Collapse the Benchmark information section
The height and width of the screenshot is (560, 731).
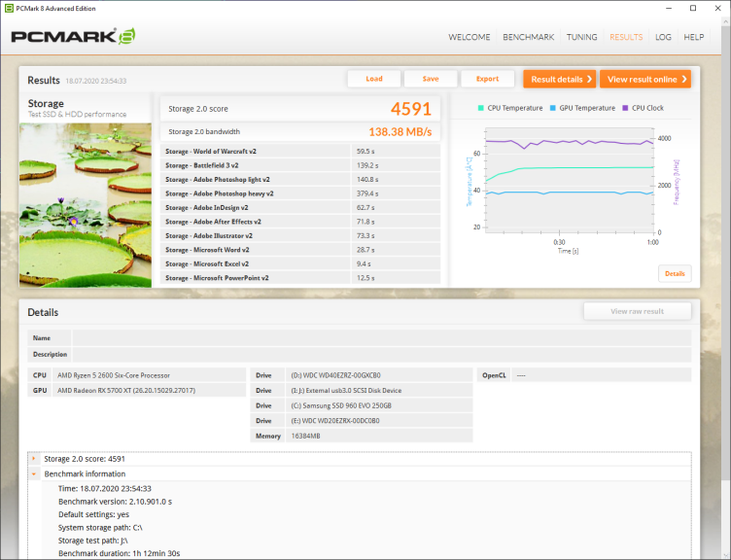click(34, 473)
